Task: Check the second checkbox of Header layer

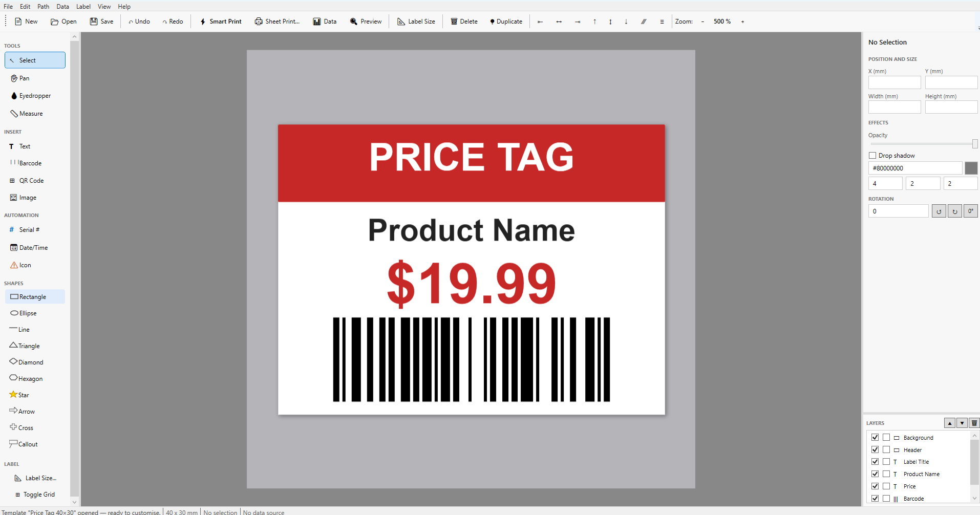Action: (x=886, y=449)
